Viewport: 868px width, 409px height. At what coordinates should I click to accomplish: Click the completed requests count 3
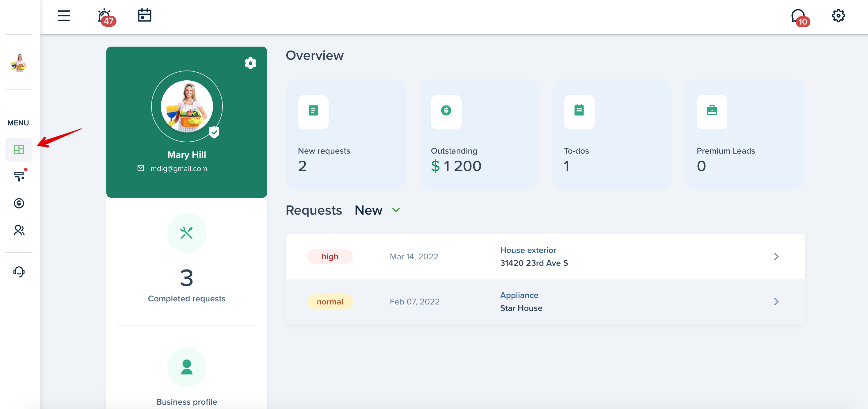[x=187, y=278]
